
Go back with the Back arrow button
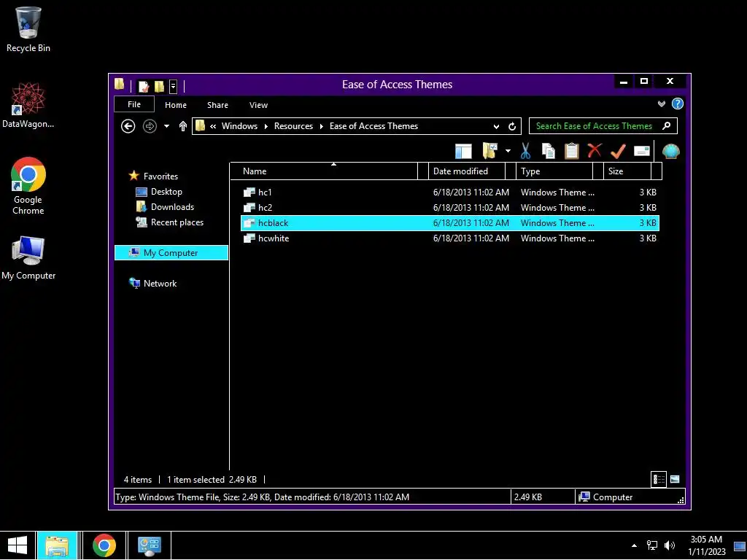coord(128,126)
